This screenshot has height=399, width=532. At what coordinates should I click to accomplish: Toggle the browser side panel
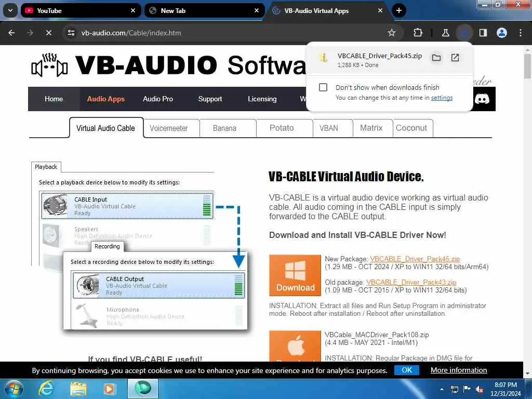pyautogui.click(x=483, y=33)
